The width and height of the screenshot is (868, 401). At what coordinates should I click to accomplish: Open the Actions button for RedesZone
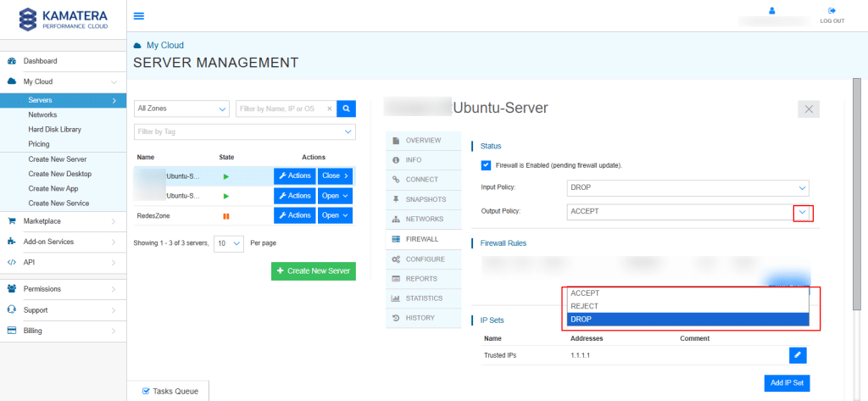pos(294,215)
